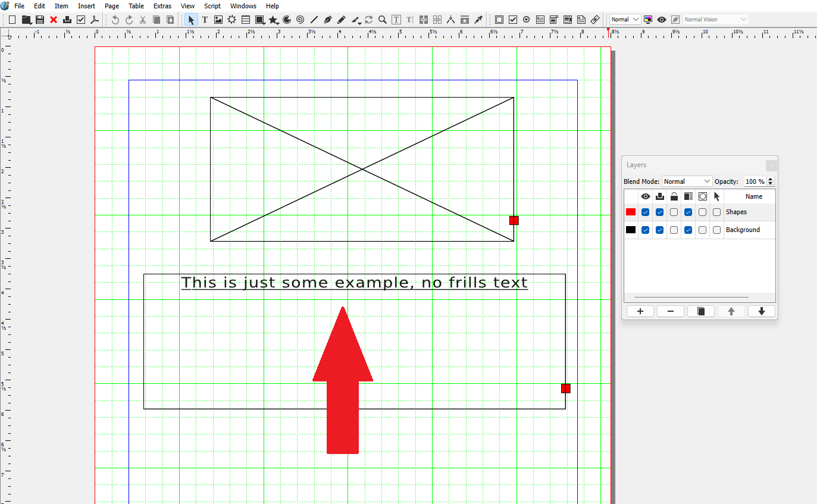Select the Eye Dropper tool
The width and height of the screenshot is (817, 504).
tap(478, 20)
